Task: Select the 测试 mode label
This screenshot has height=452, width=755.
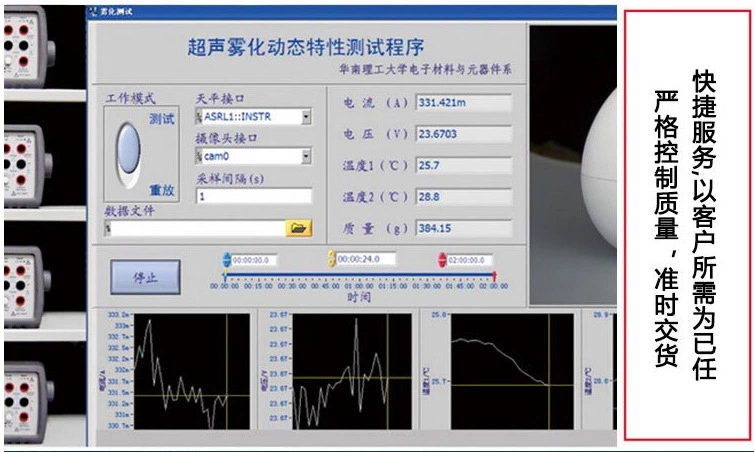Action: coord(162,119)
